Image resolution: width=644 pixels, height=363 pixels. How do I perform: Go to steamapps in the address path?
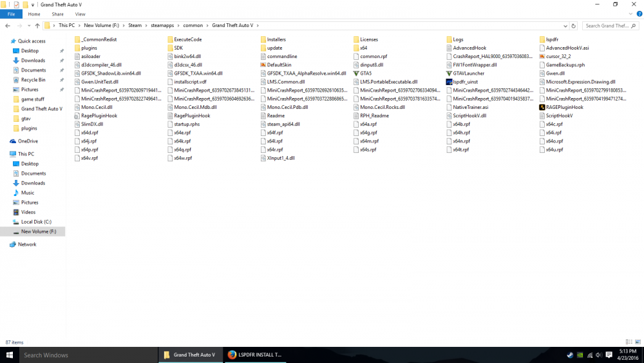pos(162,26)
